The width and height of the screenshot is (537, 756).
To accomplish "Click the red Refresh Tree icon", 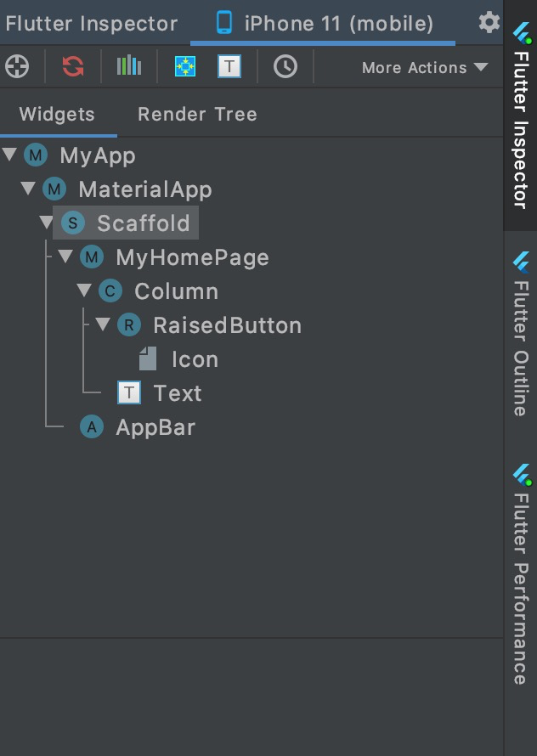I will (73, 66).
